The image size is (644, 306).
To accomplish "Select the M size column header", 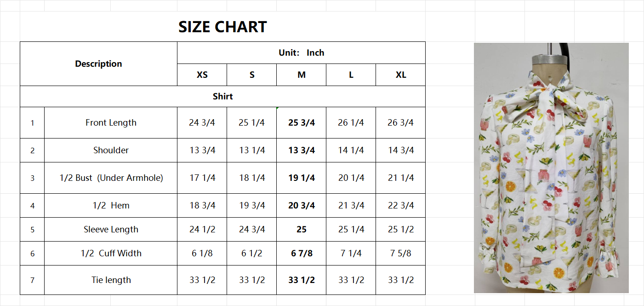I will (301, 75).
